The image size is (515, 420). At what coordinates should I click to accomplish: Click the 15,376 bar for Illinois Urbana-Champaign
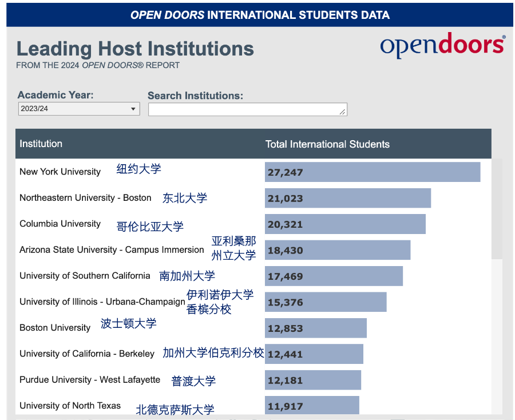pos(326,302)
